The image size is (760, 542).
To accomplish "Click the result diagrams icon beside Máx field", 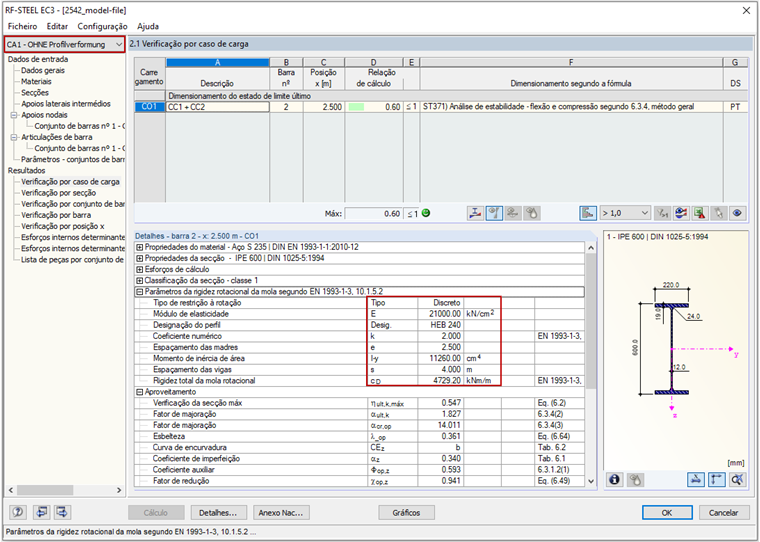I will tap(475, 213).
